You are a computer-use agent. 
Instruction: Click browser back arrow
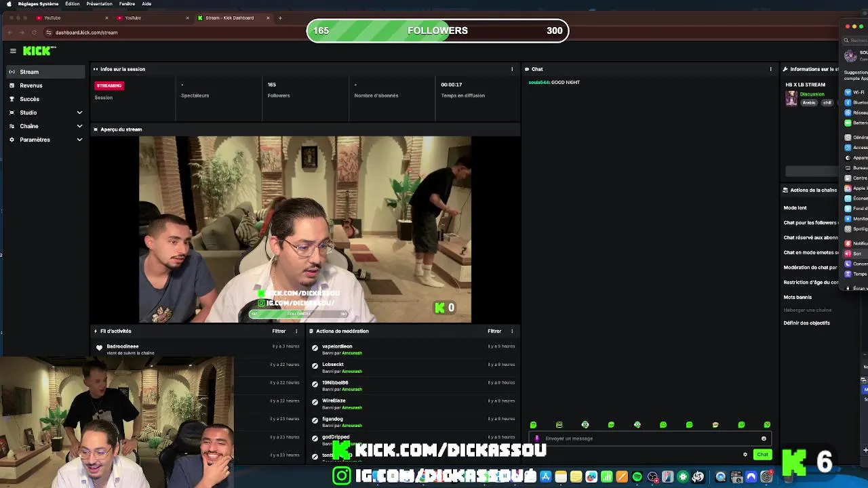(x=9, y=33)
